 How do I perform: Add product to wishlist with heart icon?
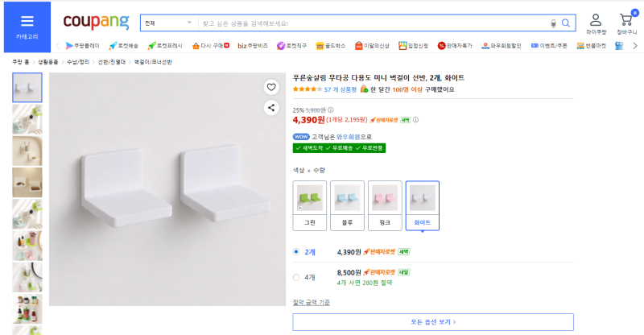271,87
